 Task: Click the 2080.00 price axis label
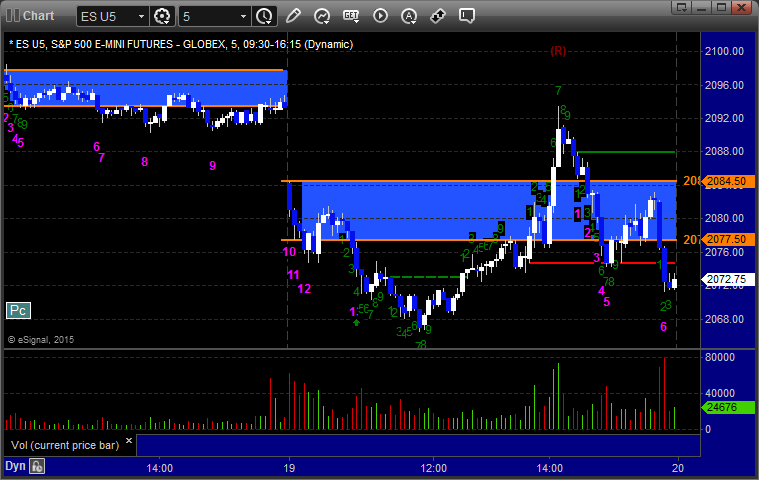pyautogui.click(x=725, y=219)
